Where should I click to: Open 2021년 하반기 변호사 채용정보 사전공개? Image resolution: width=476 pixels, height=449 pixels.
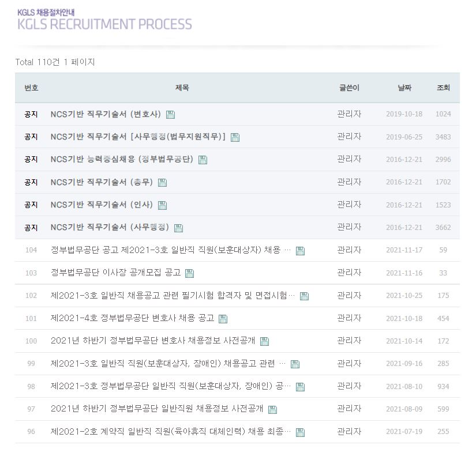[x=153, y=341]
